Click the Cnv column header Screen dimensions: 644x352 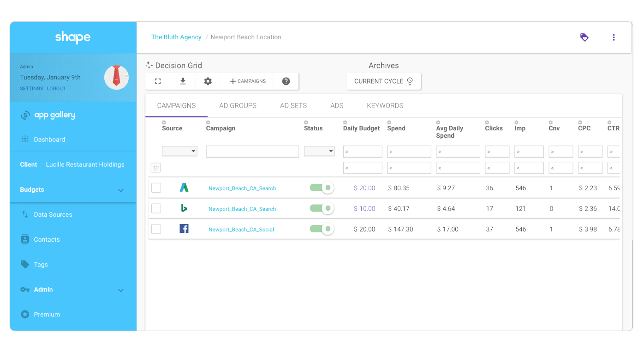click(x=554, y=128)
